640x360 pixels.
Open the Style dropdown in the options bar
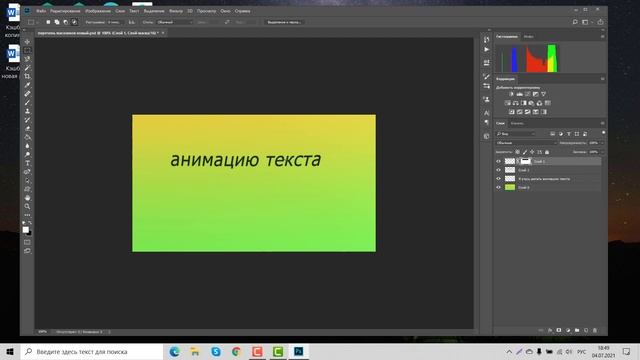point(174,22)
